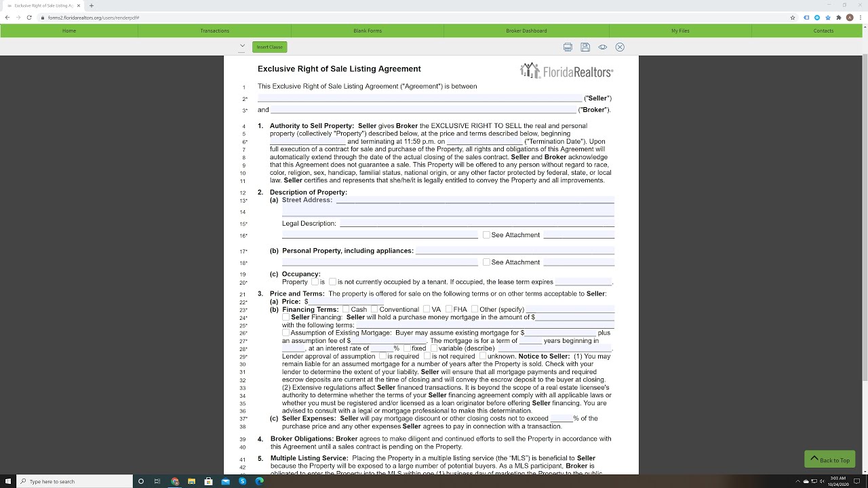Open the Windows Start menu
The image size is (868, 488).
[x=7, y=481]
